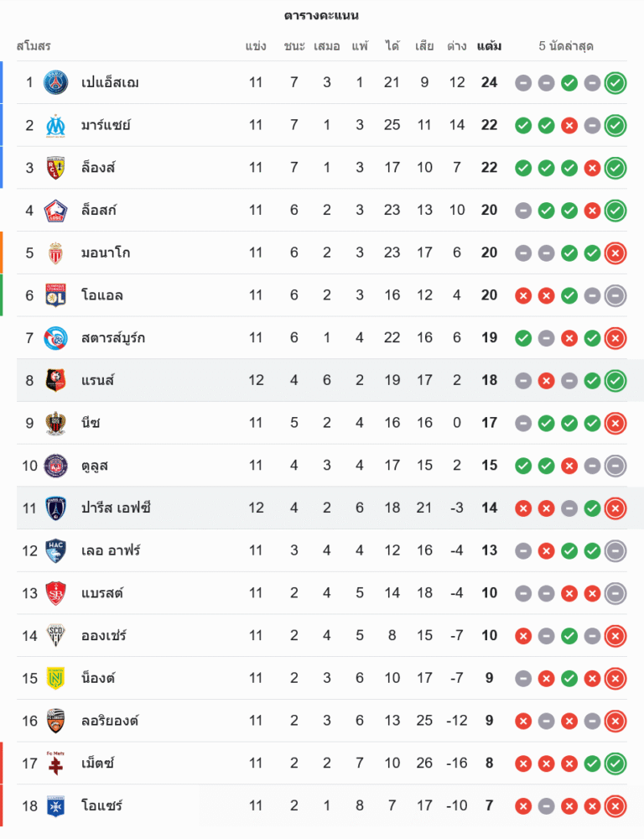Click the ชนะ column header
Image resolution: width=644 pixels, height=839 pixels.
tap(294, 46)
